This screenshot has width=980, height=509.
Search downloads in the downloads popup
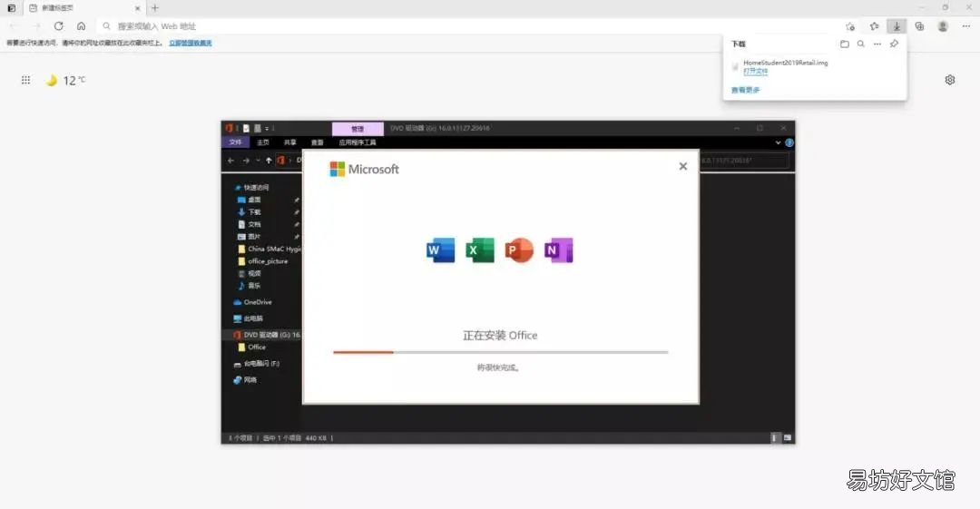[860, 44]
